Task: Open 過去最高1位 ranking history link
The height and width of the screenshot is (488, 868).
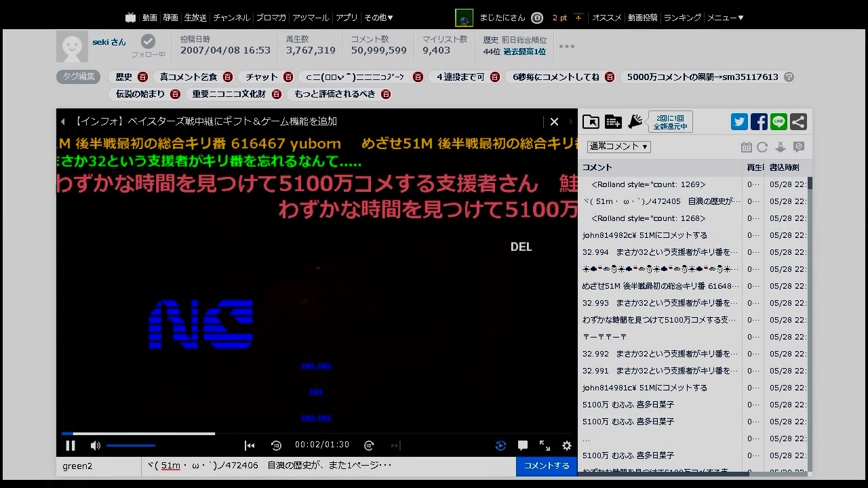Action: pos(524,52)
